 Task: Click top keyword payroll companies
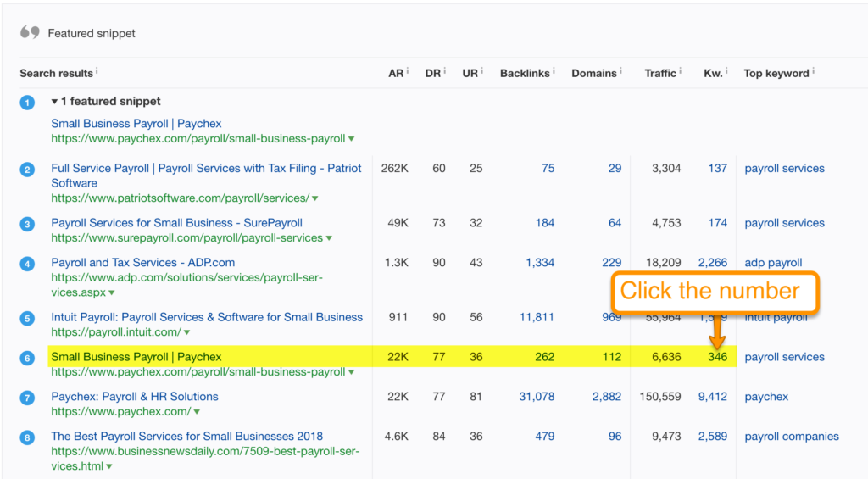pos(792,437)
